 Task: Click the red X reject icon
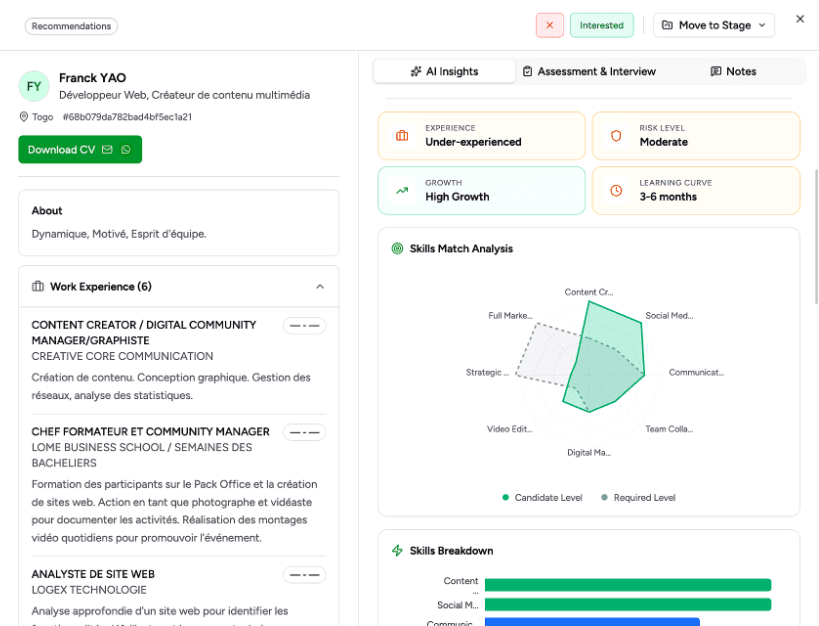[x=548, y=24]
